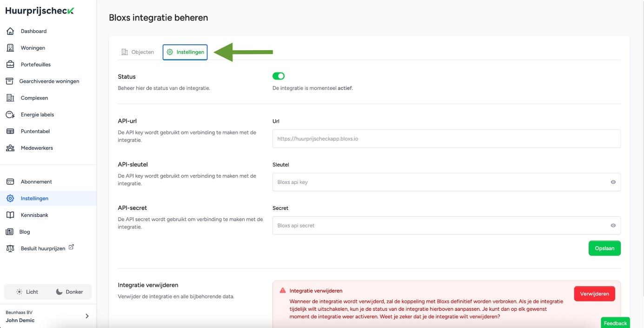Show the API key with eye icon
The image size is (644, 328).
pyautogui.click(x=613, y=182)
